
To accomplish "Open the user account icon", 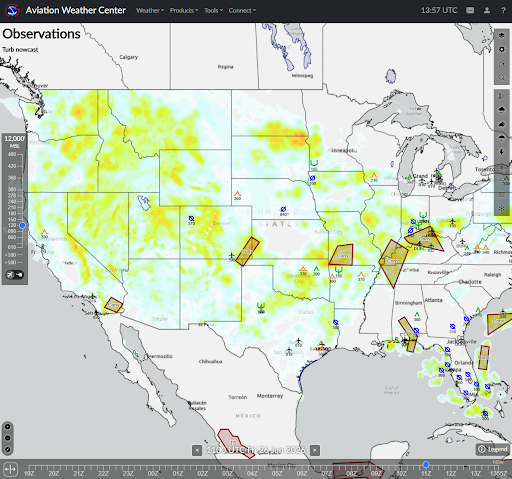I will click(487, 11).
